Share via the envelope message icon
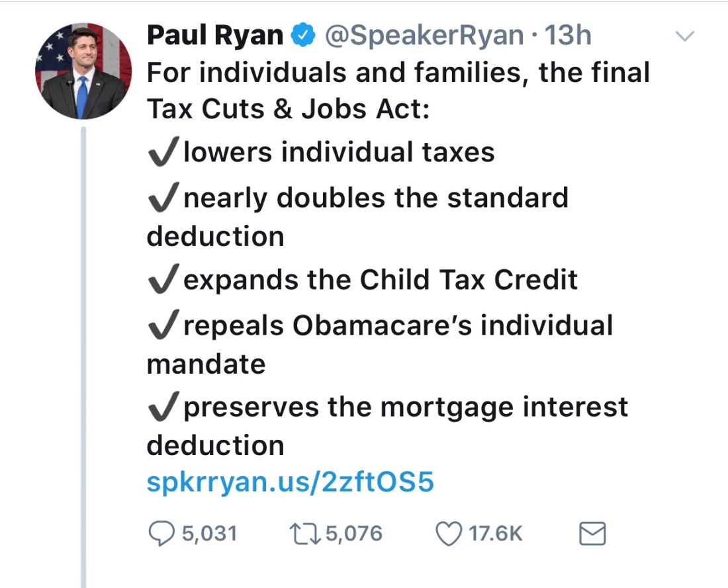The width and height of the screenshot is (728, 588). point(592,534)
